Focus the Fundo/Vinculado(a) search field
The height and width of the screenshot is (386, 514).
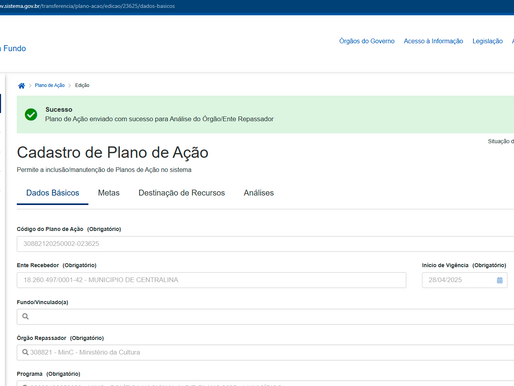point(265,316)
